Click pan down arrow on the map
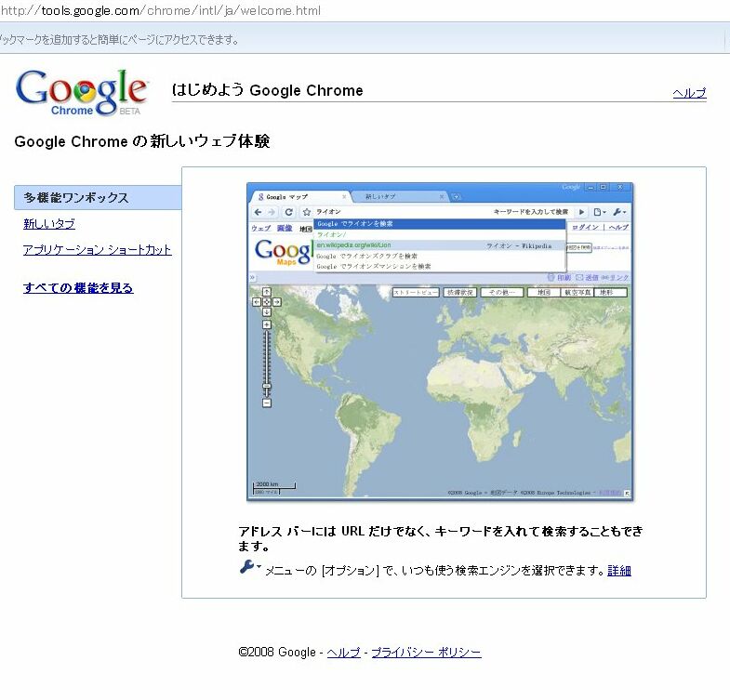 pos(267,312)
